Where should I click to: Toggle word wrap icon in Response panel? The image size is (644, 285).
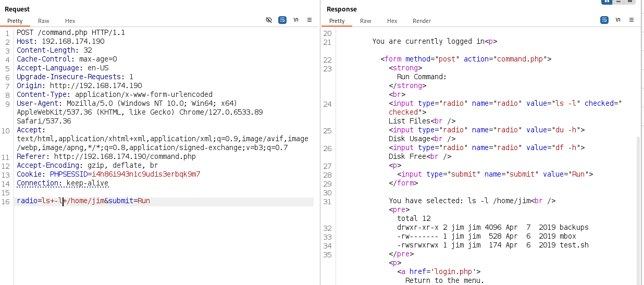coord(604,20)
